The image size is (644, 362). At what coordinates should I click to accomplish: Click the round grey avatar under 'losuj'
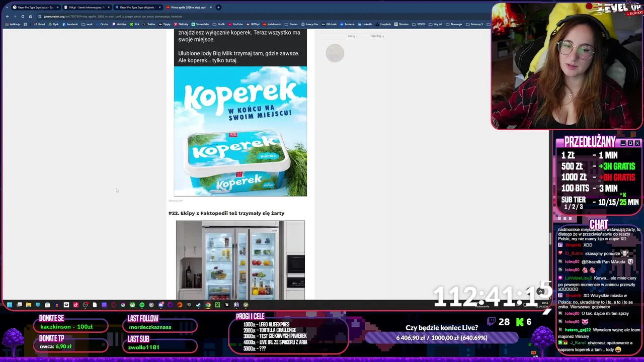(335, 53)
